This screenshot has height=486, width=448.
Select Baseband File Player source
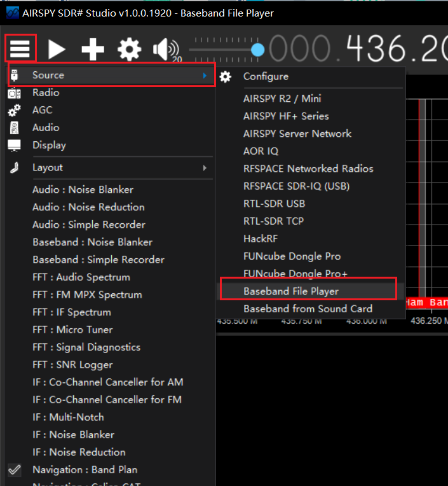[x=291, y=291]
